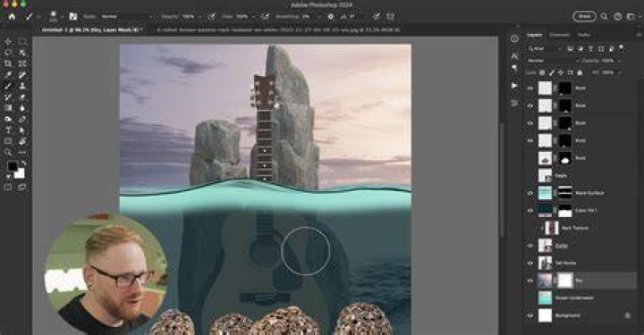Switch to the Layers tab
This screenshot has width=644, height=335.
(534, 35)
